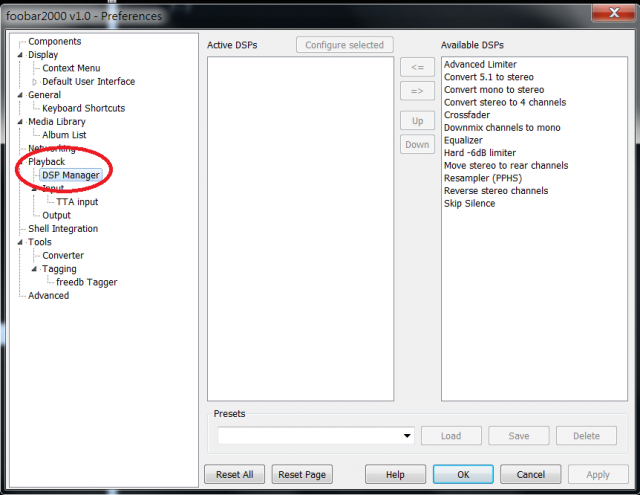
Task: Select Context Menu in the tree
Action: (x=71, y=68)
